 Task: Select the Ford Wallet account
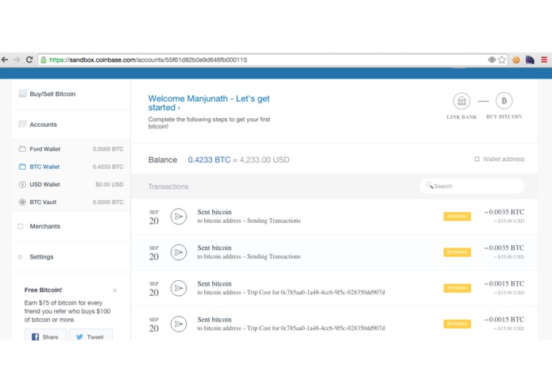click(71, 149)
